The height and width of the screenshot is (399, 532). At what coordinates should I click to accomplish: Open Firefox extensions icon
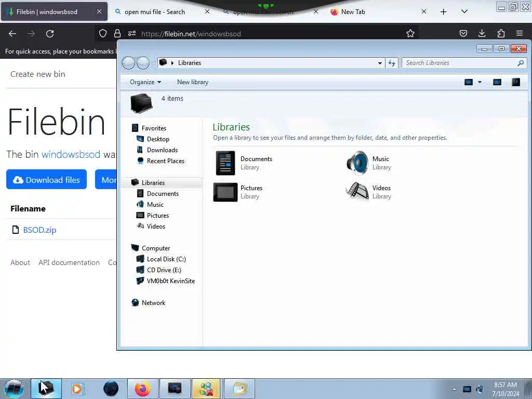point(501,33)
